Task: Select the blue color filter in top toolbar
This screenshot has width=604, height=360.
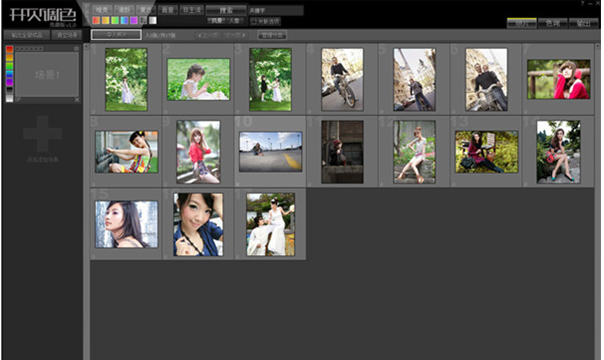Action: [124, 20]
